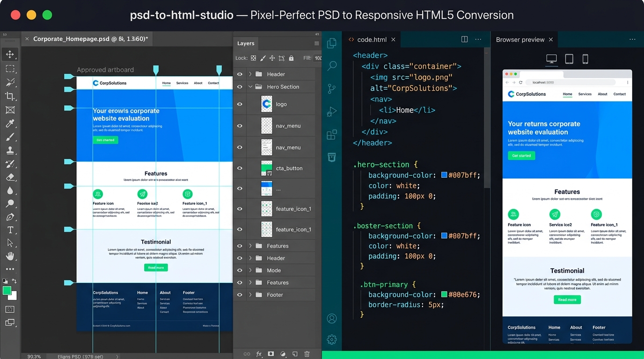Add layer style with the fx icon
This screenshot has width=644, height=359.
point(259,354)
